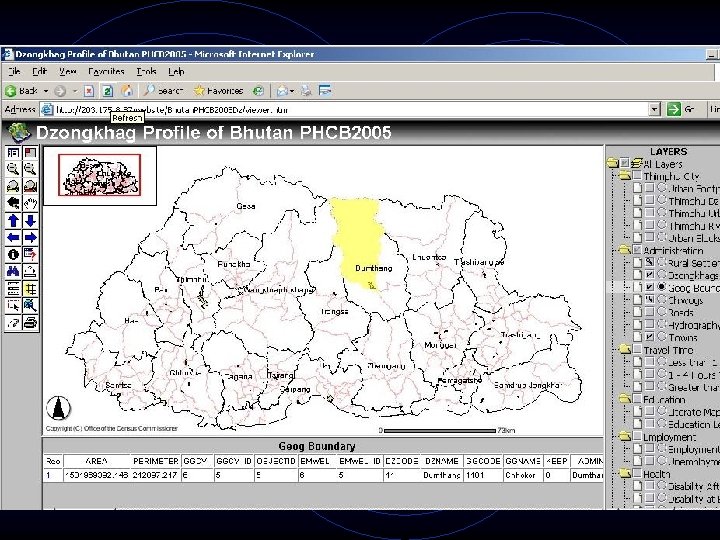This screenshot has width=720, height=540.
Task: Enable the Travel Time group checkbox
Action: [x=637, y=349]
